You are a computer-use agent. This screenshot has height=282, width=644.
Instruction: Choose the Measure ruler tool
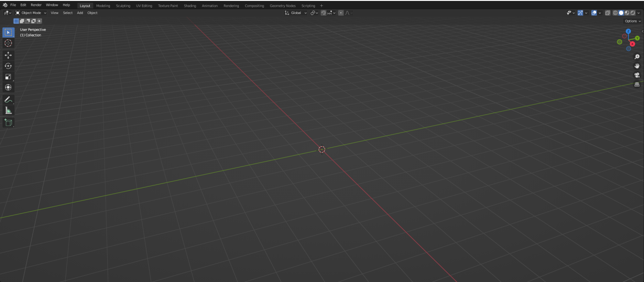pyautogui.click(x=8, y=110)
